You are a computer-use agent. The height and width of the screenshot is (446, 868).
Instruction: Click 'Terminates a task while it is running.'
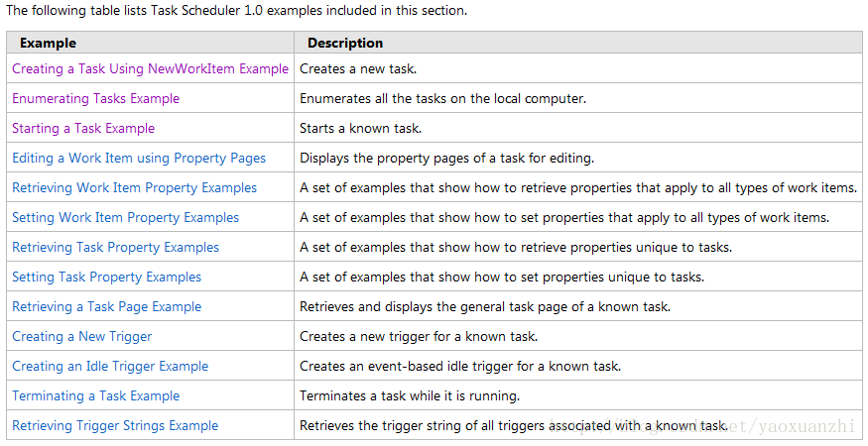pos(410,396)
